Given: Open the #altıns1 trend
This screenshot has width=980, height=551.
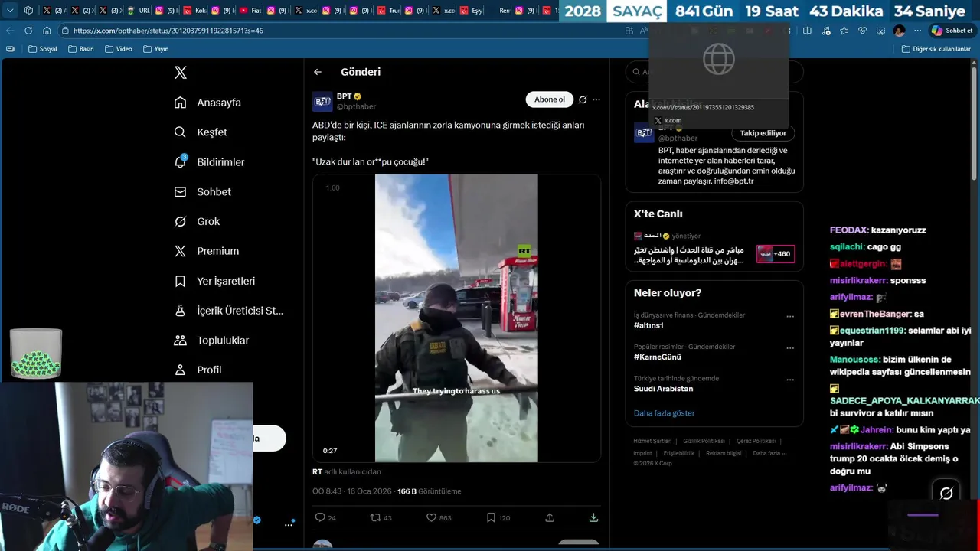Looking at the screenshot, I should (x=648, y=325).
